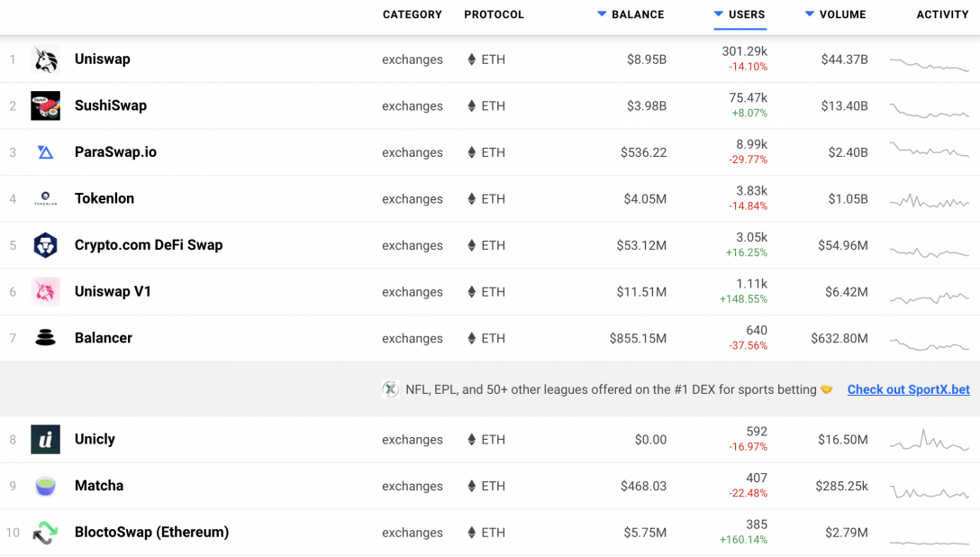Click the PROTOCOL column header

[494, 14]
